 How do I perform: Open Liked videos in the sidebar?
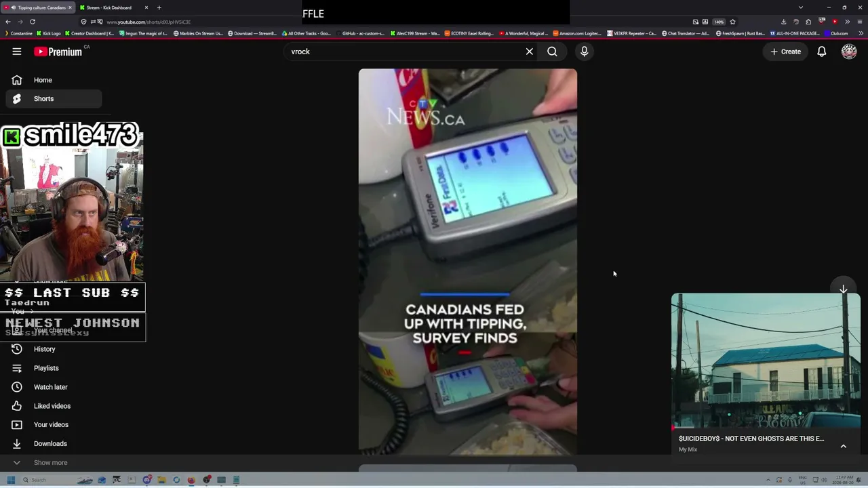[x=54, y=406]
